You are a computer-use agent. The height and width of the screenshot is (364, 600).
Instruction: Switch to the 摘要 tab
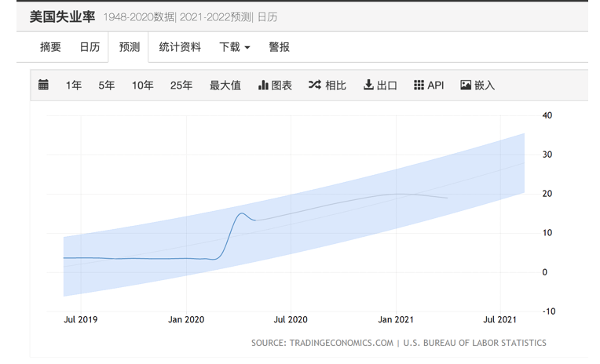pos(50,47)
